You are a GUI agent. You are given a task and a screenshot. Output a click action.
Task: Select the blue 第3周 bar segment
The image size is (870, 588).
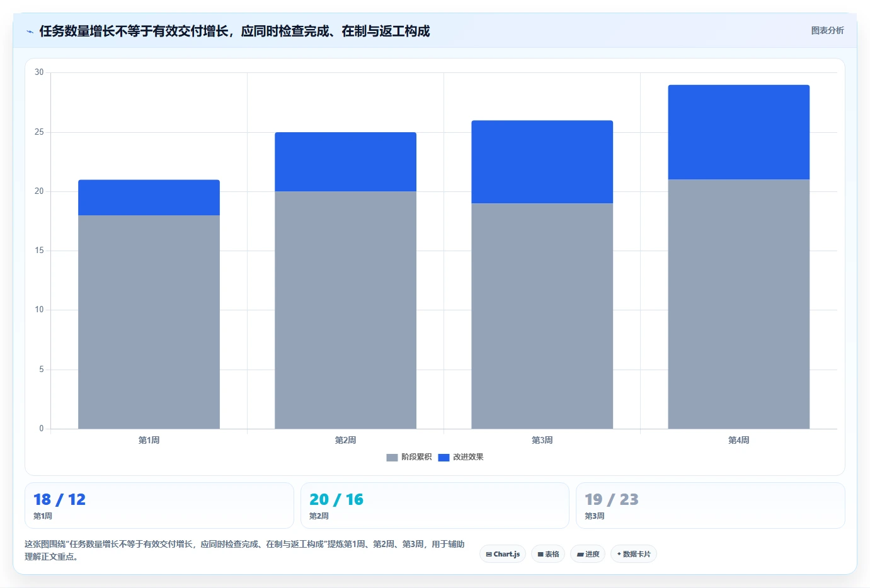[x=542, y=162]
